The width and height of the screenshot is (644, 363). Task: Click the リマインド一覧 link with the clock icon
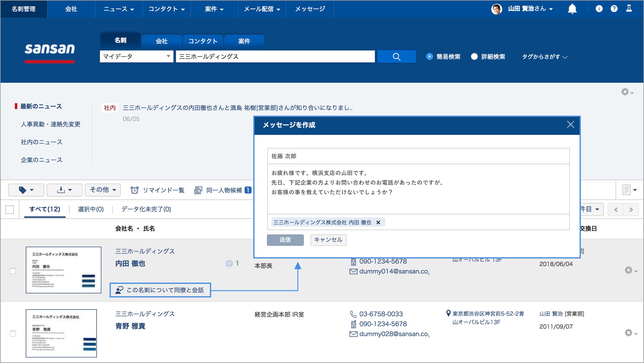(158, 190)
